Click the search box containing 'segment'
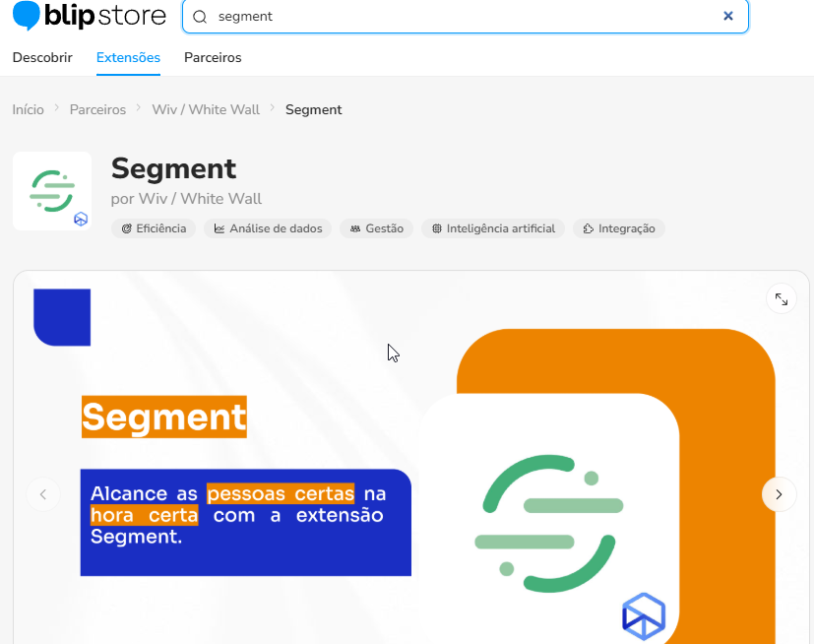The width and height of the screenshot is (814, 644). coord(466,17)
